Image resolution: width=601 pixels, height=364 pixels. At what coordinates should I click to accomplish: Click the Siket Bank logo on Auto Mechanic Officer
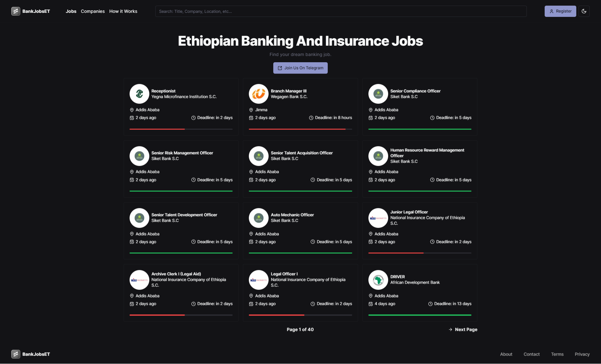point(259,218)
